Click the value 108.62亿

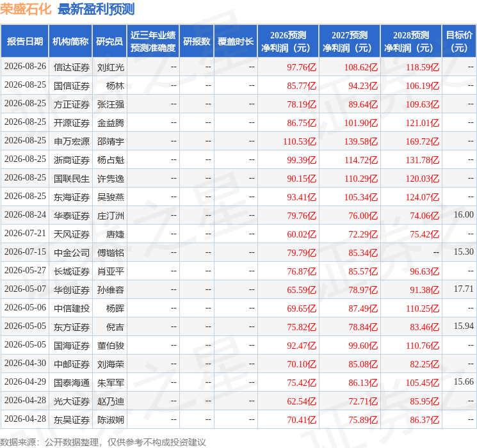point(361,67)
